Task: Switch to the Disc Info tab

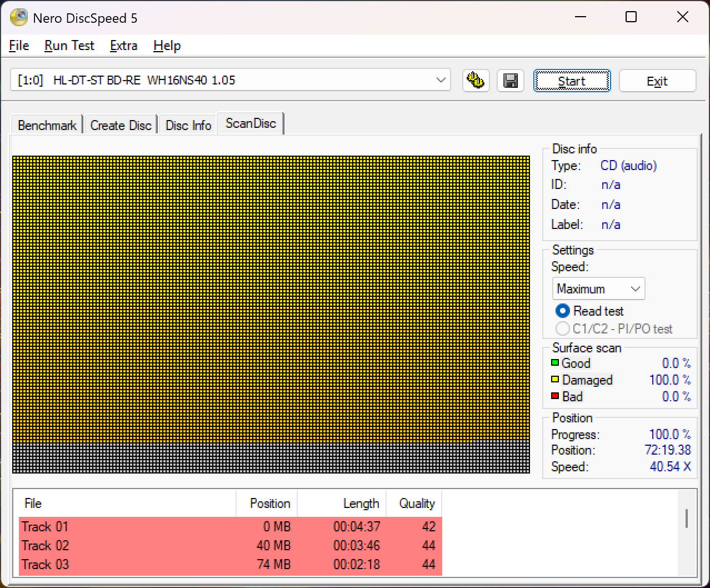Action: tap(188, 126)
